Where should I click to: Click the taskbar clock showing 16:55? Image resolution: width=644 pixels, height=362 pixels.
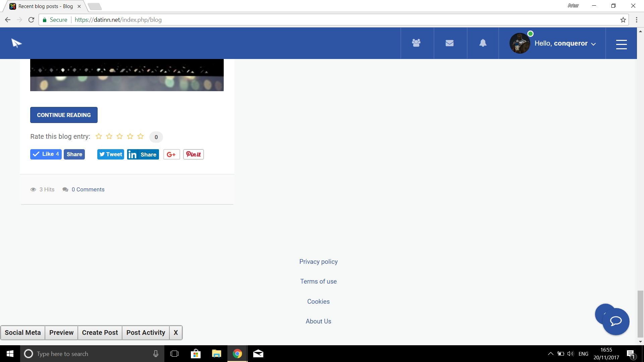pyautogui.click(x=606, y=354)
